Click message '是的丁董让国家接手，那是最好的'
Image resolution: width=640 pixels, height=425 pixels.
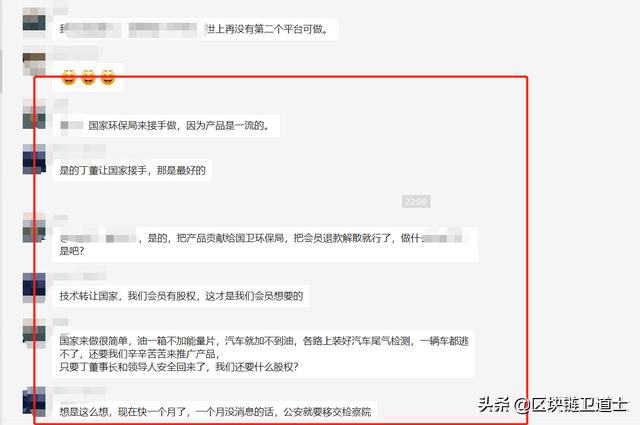coord(132,170)
